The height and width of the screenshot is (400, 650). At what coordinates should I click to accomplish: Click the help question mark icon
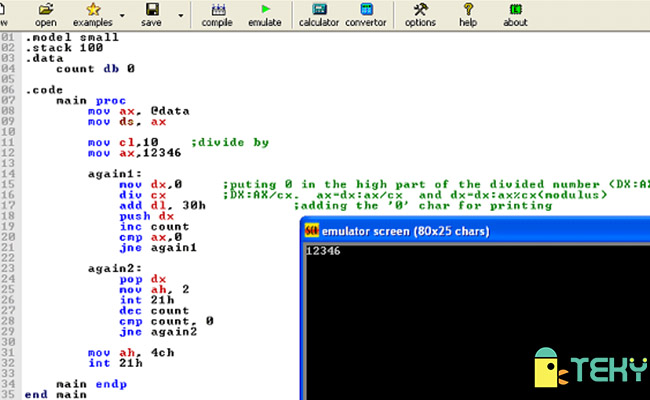tap(468, 9)
